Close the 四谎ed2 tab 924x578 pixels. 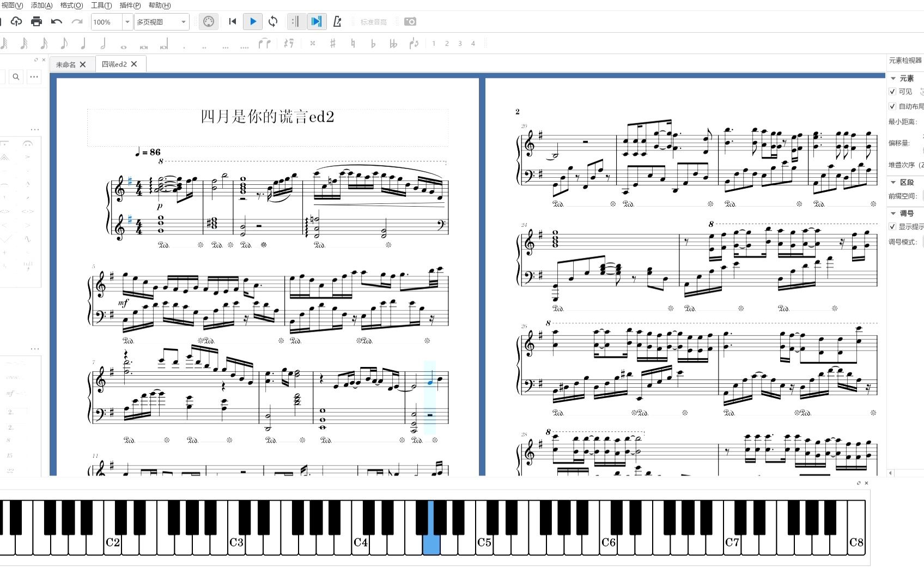(x=134, y=64)
